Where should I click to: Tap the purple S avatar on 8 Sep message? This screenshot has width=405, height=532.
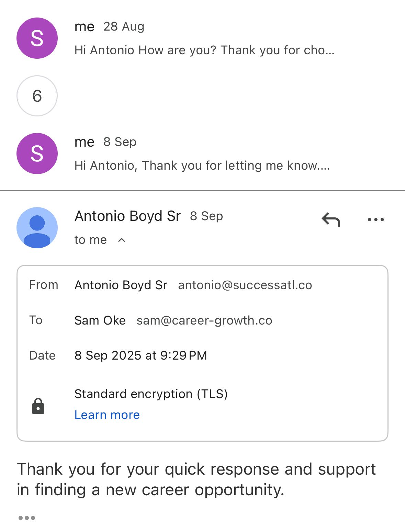37,154
